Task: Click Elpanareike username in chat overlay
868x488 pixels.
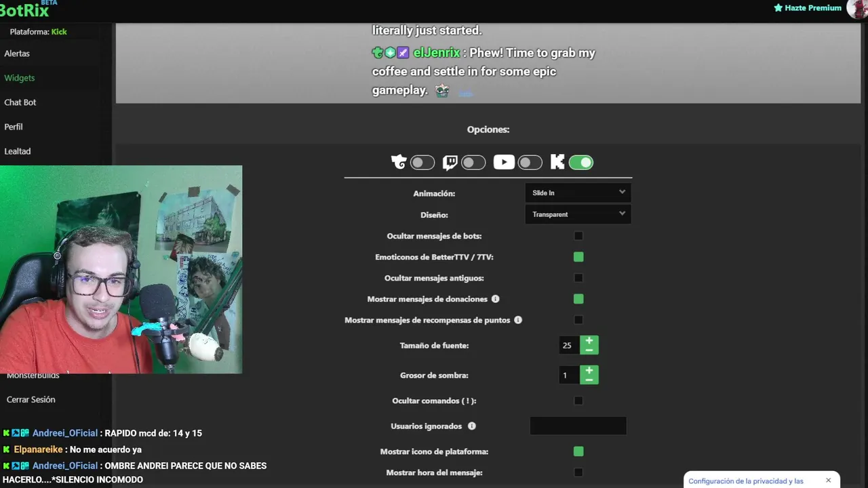Action: [39, 449]
